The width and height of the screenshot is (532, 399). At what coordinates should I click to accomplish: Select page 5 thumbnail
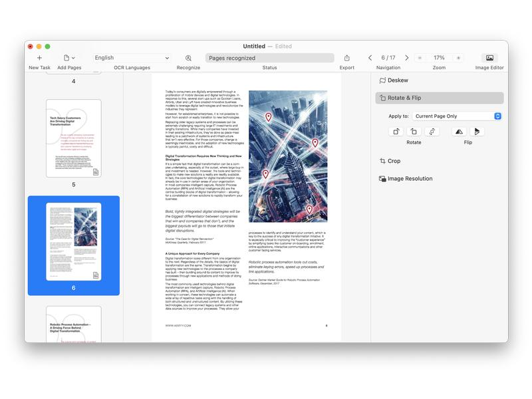(x=74, y=138)
